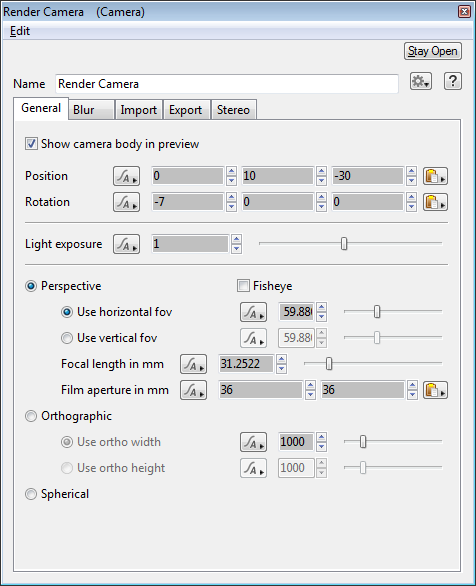Click the Stay Open button

[433, 51]
